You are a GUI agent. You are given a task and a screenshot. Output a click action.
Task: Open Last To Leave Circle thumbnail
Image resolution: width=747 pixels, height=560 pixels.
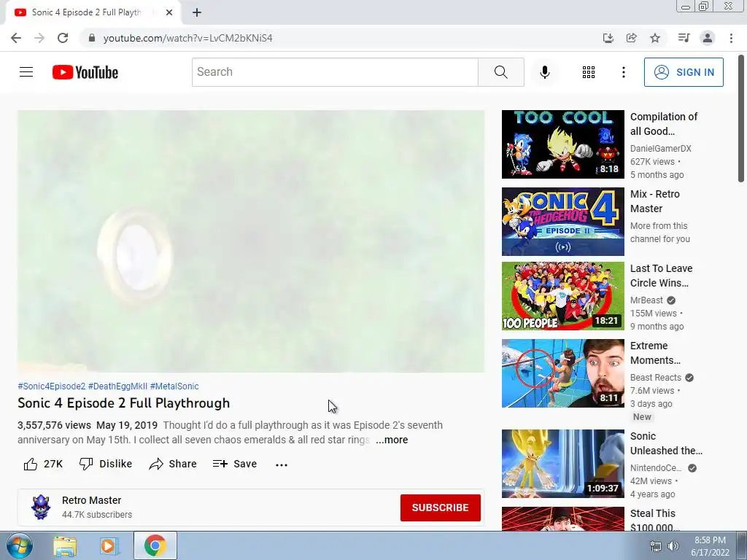[x=562, y=296]
